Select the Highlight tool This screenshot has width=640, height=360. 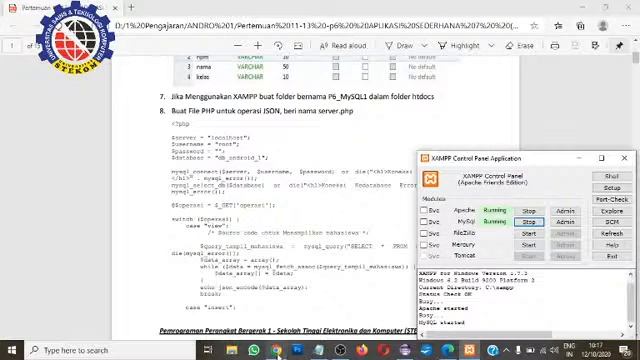(459, 46)
